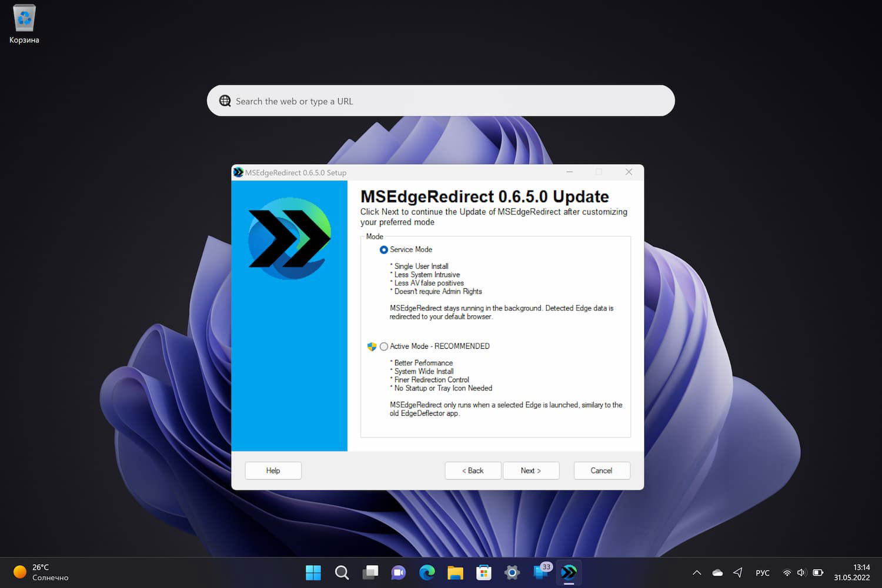Launch Microsoft Edge from the taskbar
Screen dimensions: 882x588
pyautogui.click(x=427, y=572)
